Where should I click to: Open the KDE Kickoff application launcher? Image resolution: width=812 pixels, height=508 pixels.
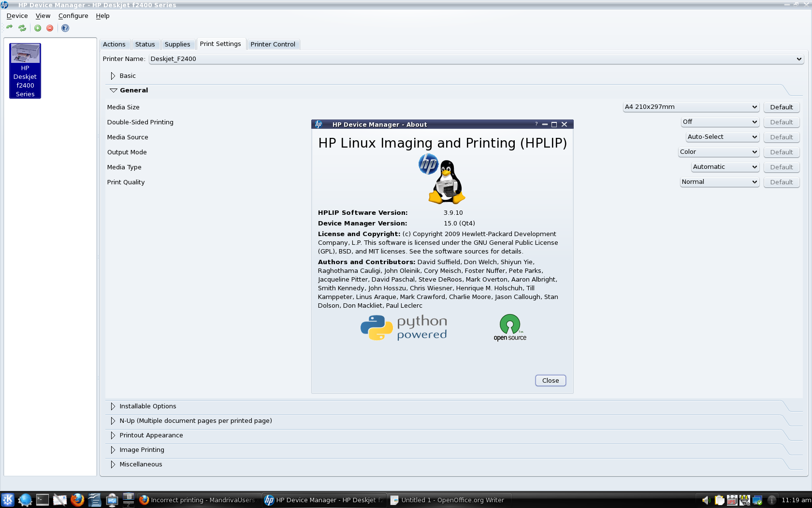(8, 500)
